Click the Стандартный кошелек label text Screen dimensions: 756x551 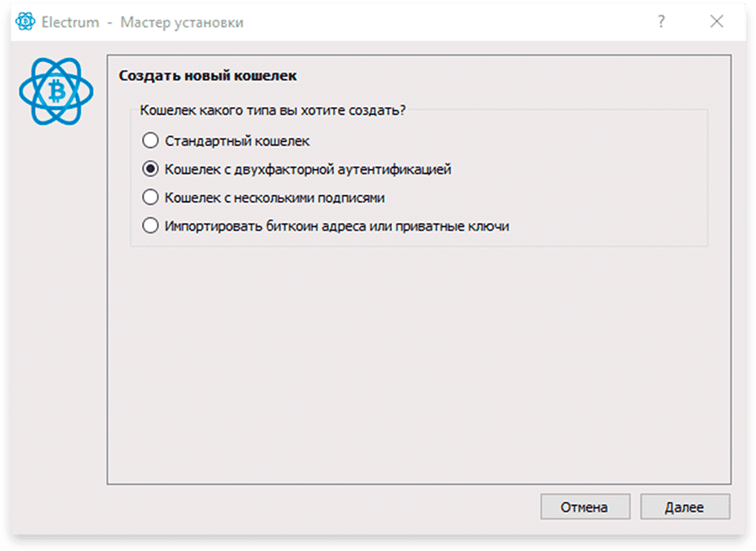(238, 141)
